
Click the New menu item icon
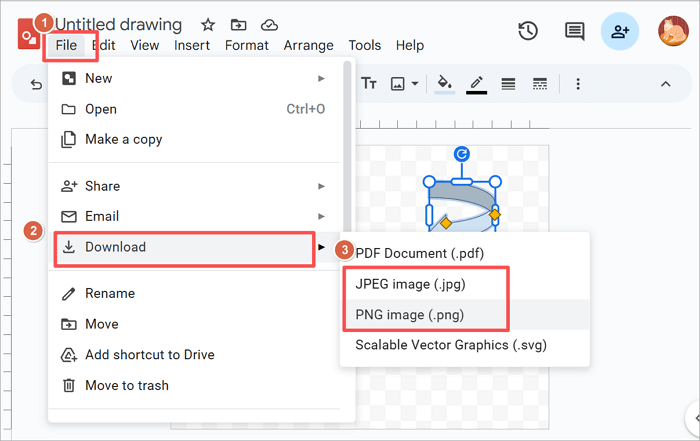point(69,79)
